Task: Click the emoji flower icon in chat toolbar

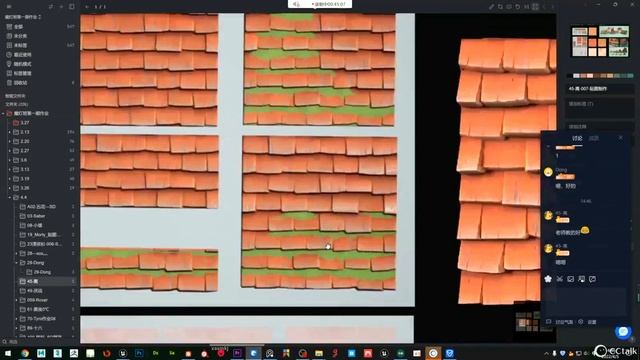Action: 548,279
